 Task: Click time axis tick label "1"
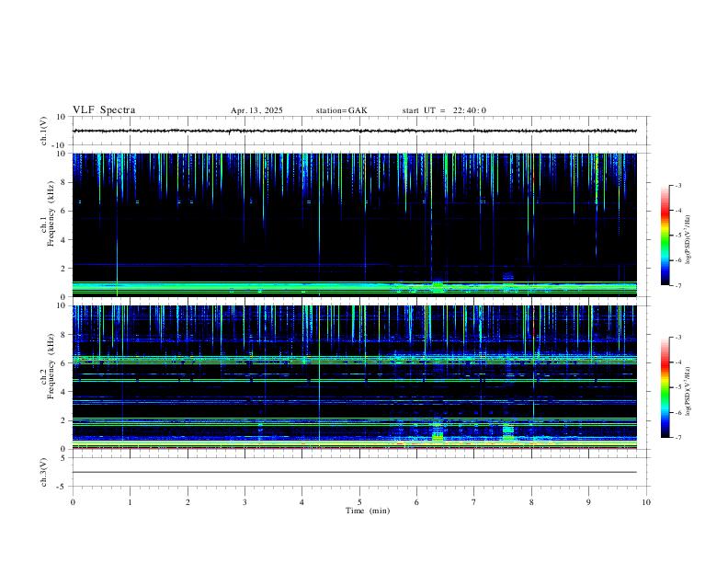click(x=130, y=502)
